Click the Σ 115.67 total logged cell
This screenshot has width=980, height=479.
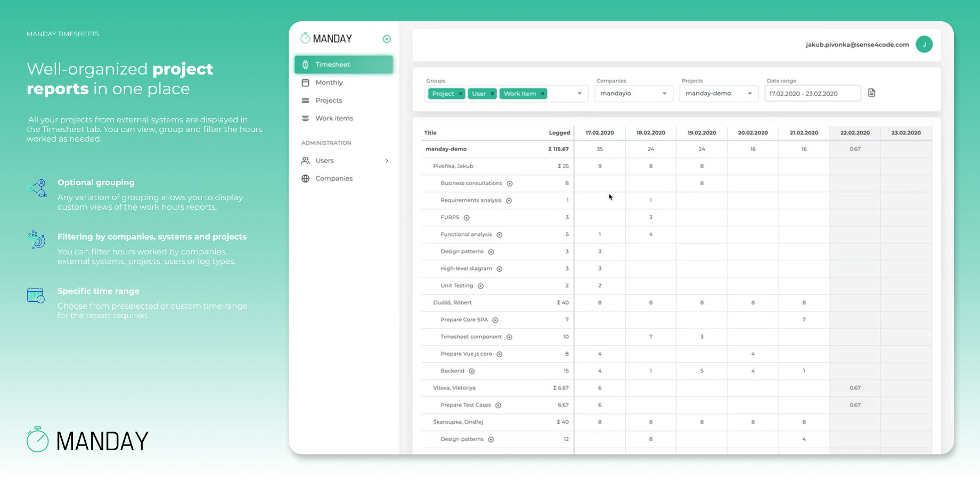pyautogui.click(x=559, y=149)
